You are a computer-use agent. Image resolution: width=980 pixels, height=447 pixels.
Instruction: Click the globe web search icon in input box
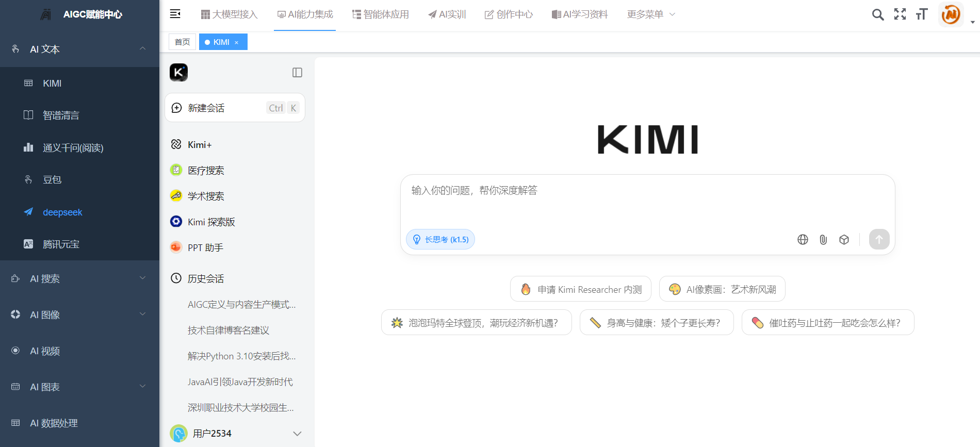click(x=803, y=239)
